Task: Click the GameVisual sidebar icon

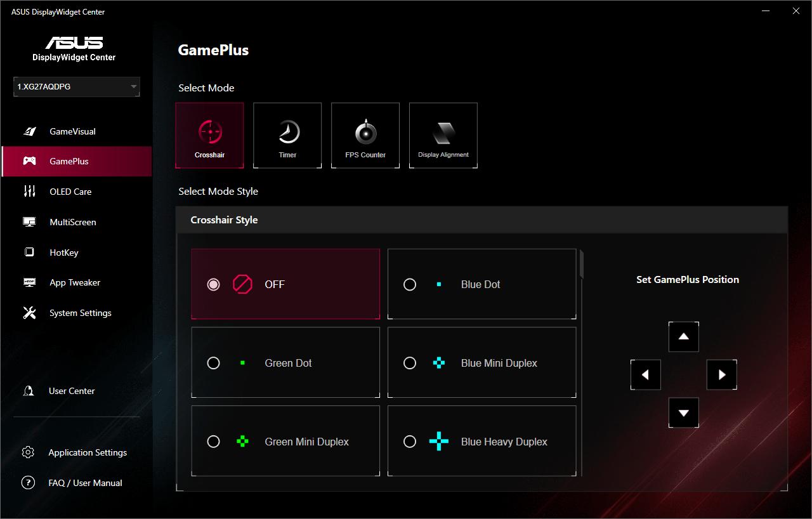Action: [29, 131]
